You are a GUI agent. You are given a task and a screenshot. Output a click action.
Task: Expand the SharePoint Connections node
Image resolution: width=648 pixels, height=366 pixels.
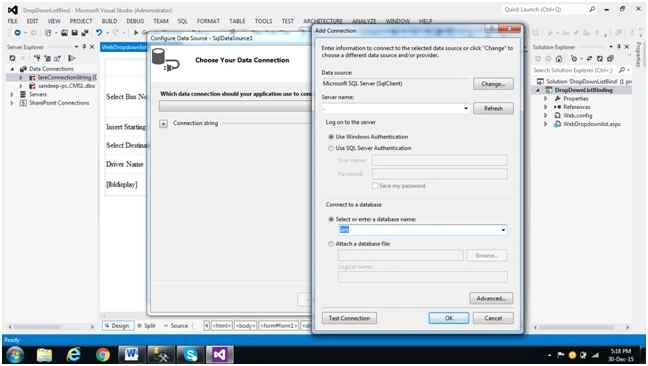point(12,103)
